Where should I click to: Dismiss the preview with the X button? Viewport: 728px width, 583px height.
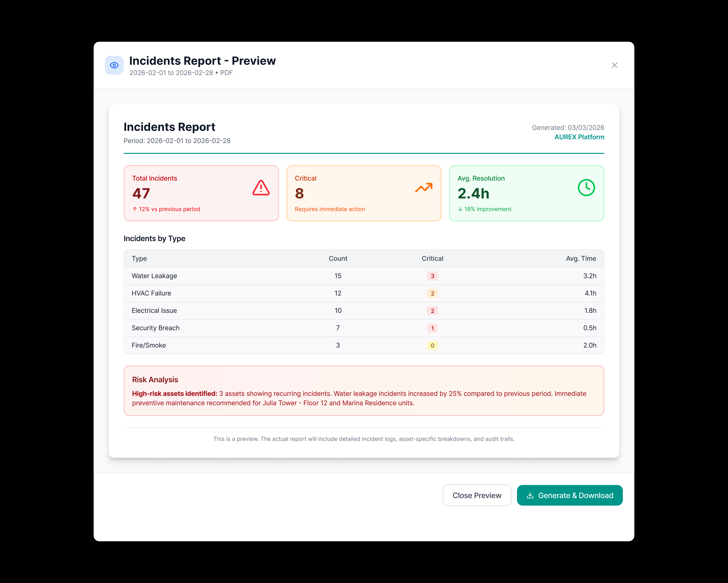(x=615, y=65)
